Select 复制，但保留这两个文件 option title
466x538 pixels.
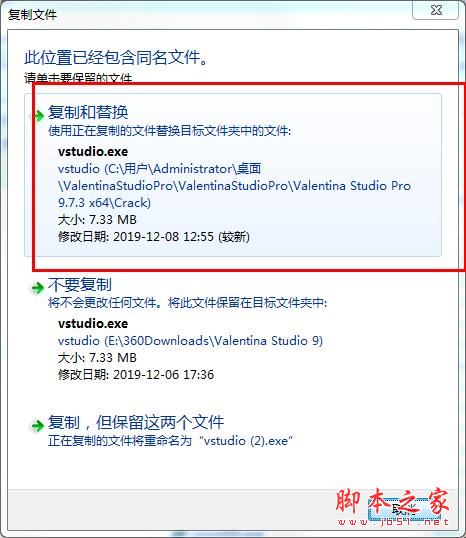pos(136,422)
